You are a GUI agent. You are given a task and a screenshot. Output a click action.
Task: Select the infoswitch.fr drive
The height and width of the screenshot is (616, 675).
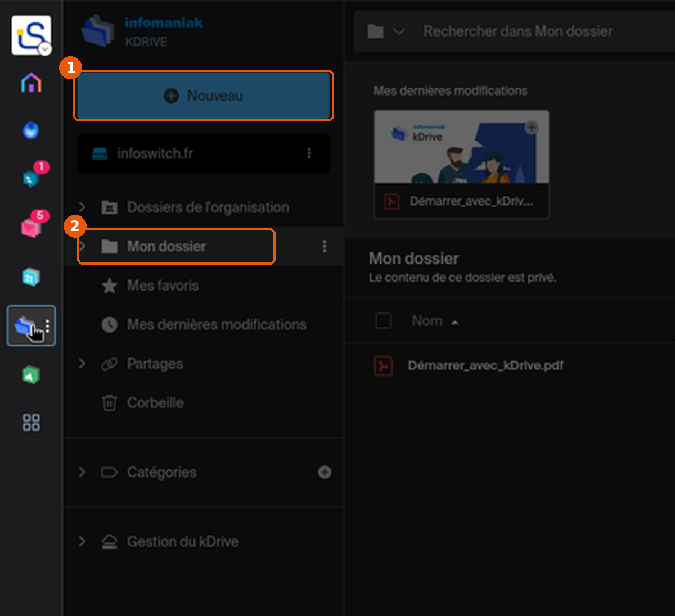pyautogui.click(x=203, y=153)
